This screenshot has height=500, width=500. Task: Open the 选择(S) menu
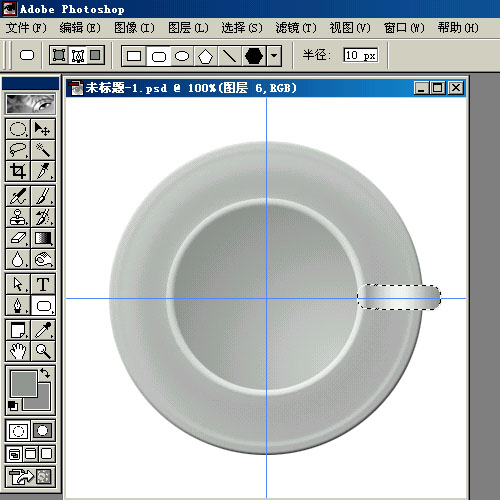[242, 28]
